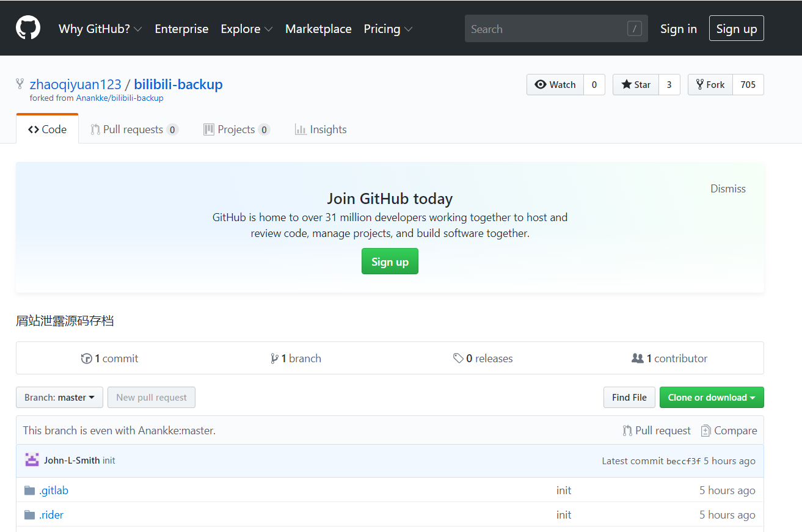Click the branch icon beside 1 branch
Image resolution: width=802 pixels, height=532 pixels.
(274, 359)
